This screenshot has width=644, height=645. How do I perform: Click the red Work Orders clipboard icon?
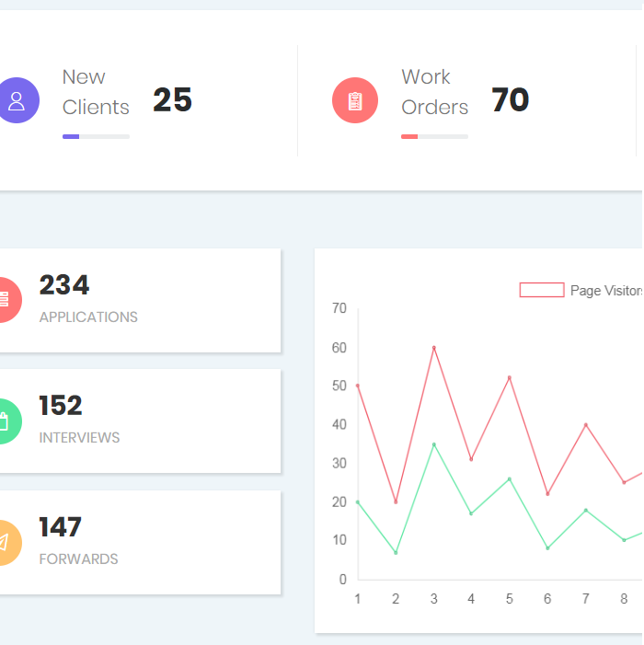pyautogui.click(x=355, y=100)
